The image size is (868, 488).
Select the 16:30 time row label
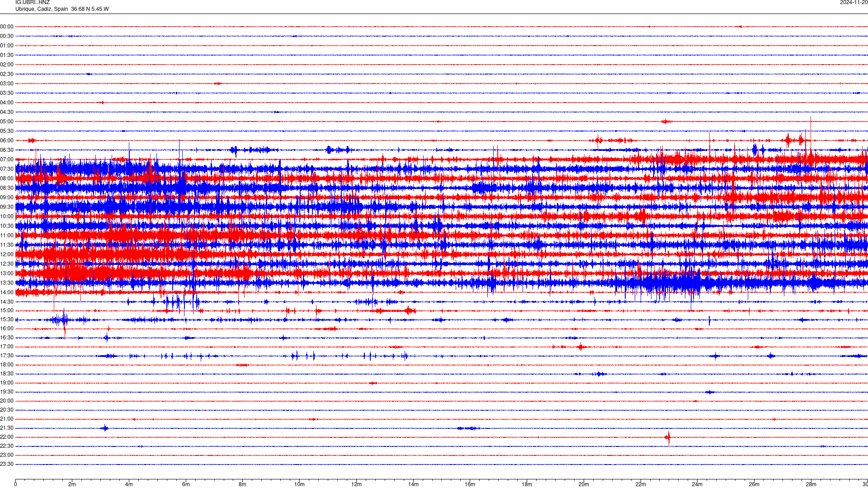7,338
